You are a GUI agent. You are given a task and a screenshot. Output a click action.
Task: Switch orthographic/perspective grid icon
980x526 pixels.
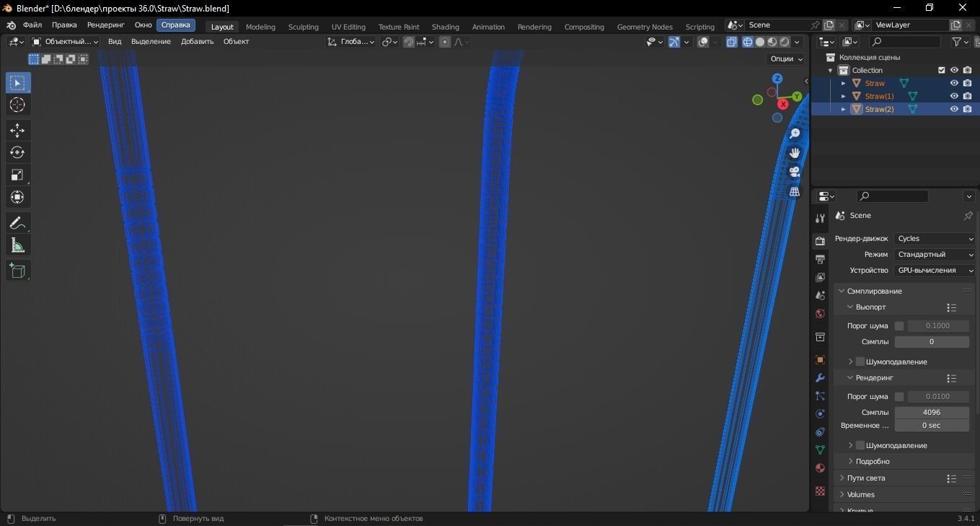click(x=795, y=191)
